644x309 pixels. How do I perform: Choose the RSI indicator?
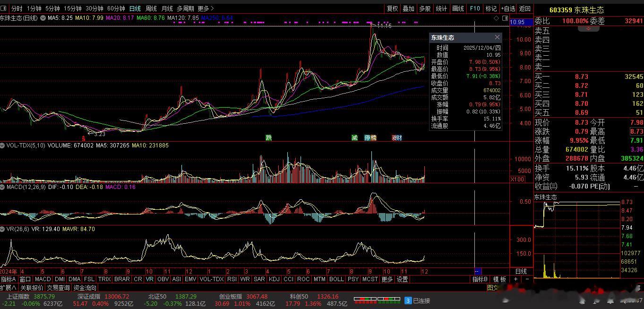coord(232,279)
